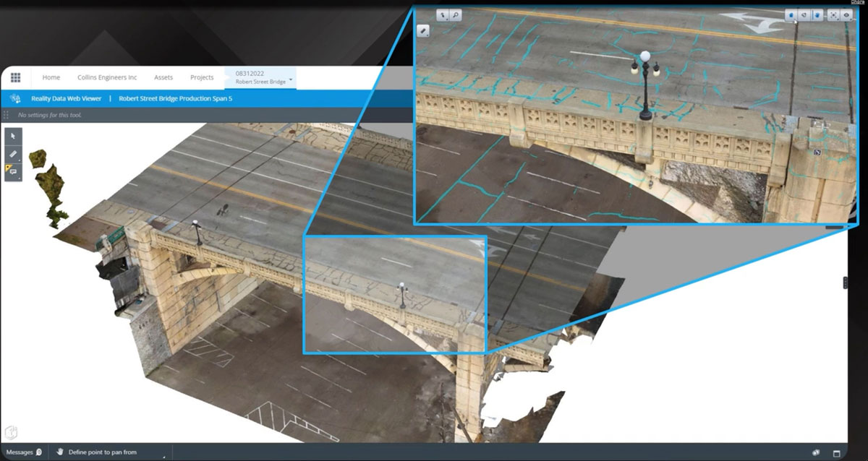Open the Home tab
868x461 pixels.
click(x=51, y=77)
